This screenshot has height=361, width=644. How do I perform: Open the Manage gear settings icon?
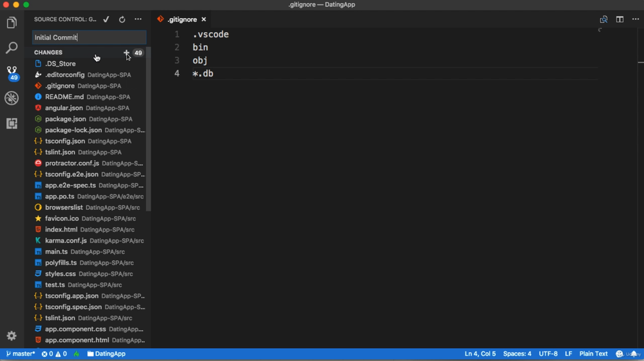pos(12,336)
